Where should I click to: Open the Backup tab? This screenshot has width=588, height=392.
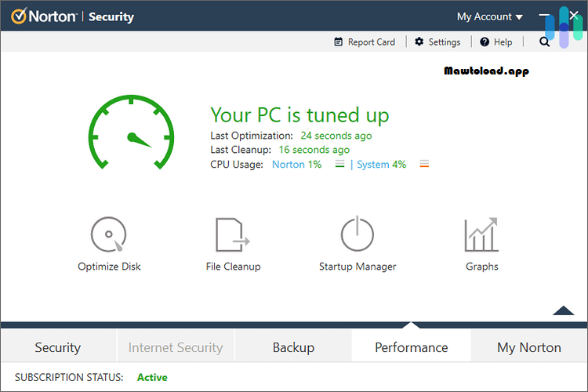tap(293, 347)
